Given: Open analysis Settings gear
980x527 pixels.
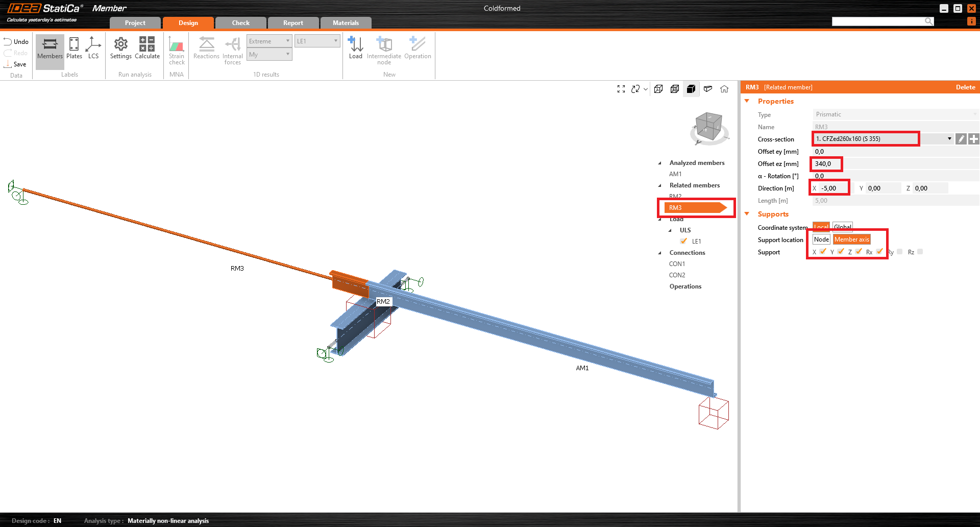Looking at the screenshot, I should [120, 49].
